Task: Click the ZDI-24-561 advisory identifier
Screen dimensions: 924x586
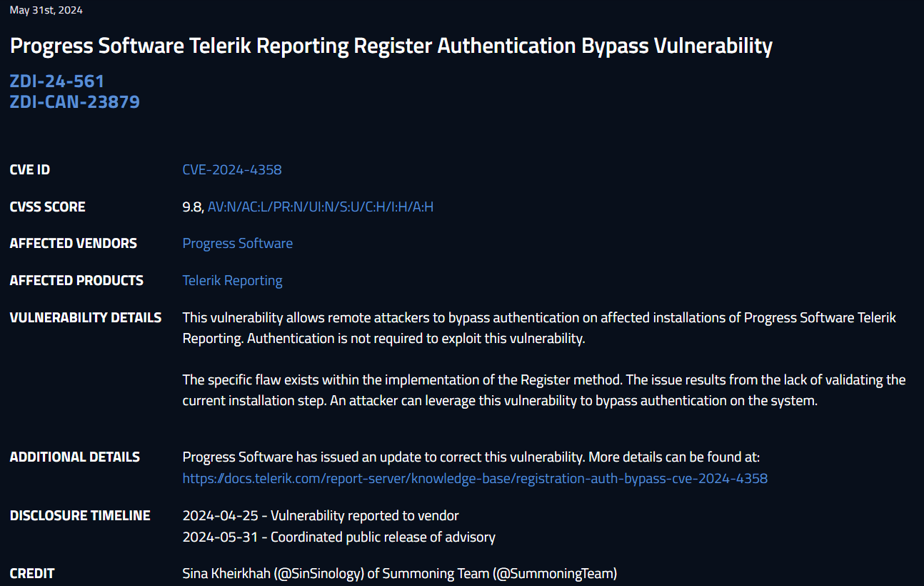Action: [x=57, y=81]
